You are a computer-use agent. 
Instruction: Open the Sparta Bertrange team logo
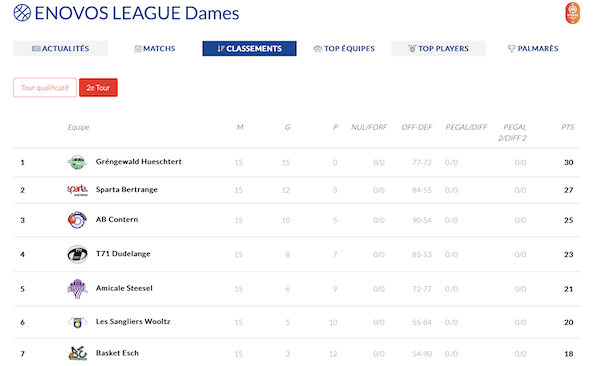77,190
